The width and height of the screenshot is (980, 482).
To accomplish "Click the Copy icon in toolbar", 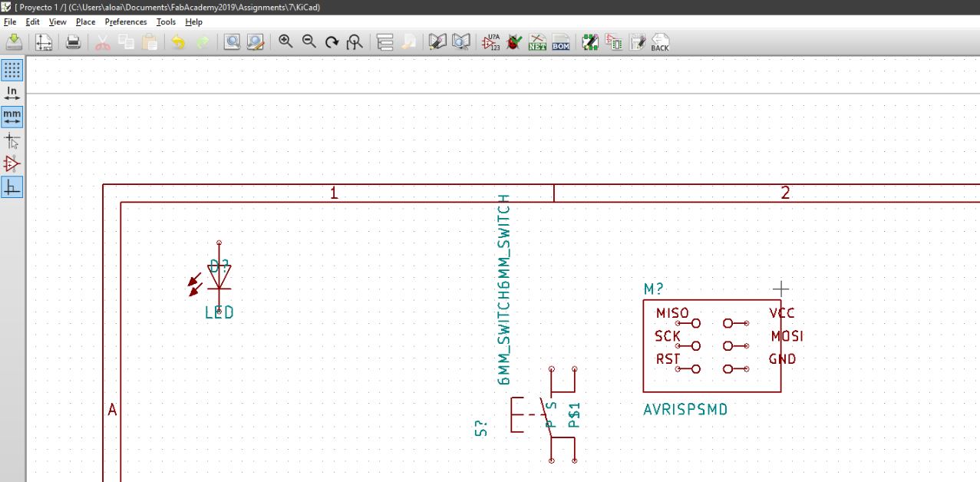I will (126, 42).
